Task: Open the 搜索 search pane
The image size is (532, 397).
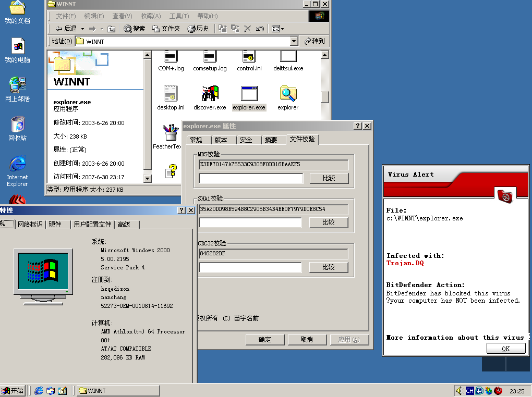Action: pyautogui.click(x=135, y=29)
